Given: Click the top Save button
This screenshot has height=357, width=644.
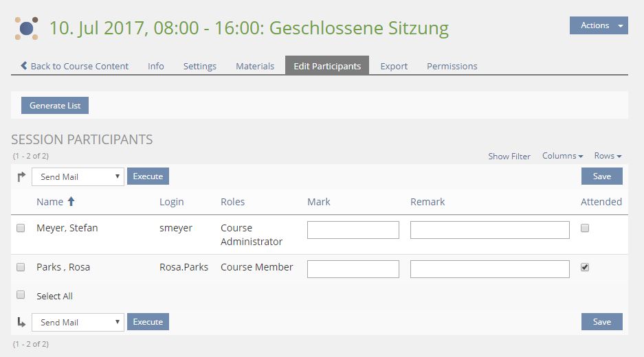Looking at the screenshot, I should coord(601,176).
